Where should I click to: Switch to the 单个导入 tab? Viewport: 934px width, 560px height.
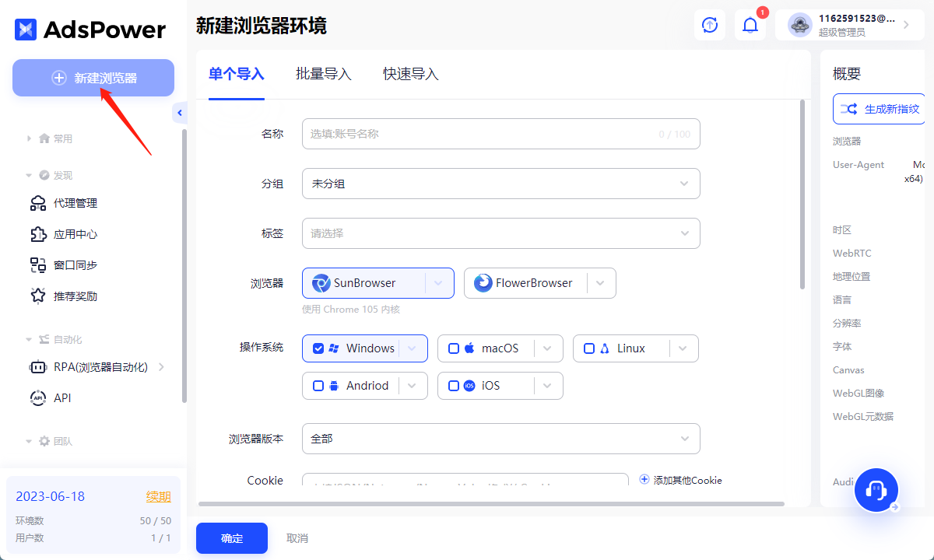pyautogui.click(x=237, y=75)
